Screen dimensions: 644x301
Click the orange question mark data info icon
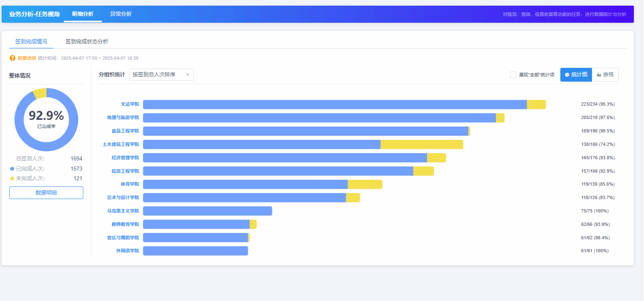point(13,58)
